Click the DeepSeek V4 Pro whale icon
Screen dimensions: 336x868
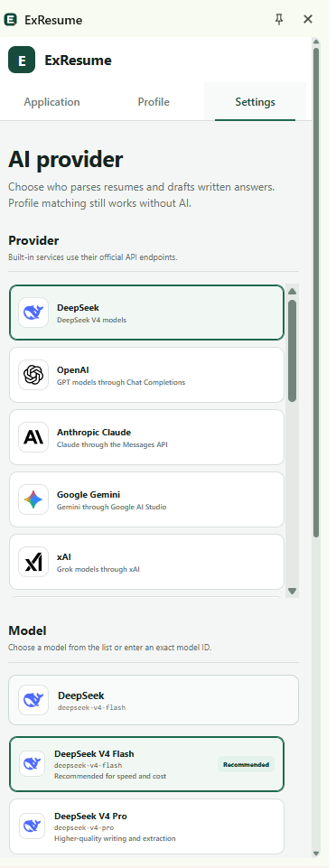33,826
